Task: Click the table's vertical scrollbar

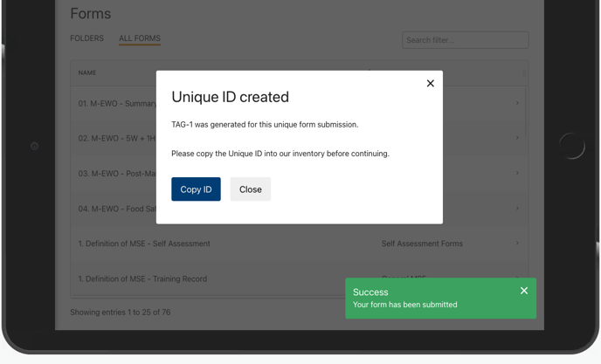Action: tap(526, 113)
